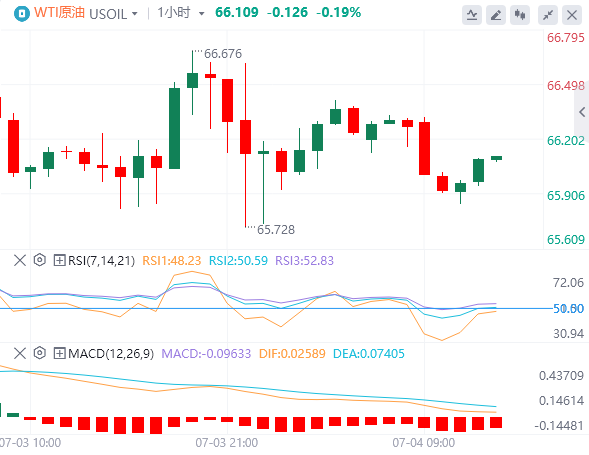Viewport: 589px width, 455px height.
Task: Open the indicators line chart icon
Action: [x=472, y=15]
